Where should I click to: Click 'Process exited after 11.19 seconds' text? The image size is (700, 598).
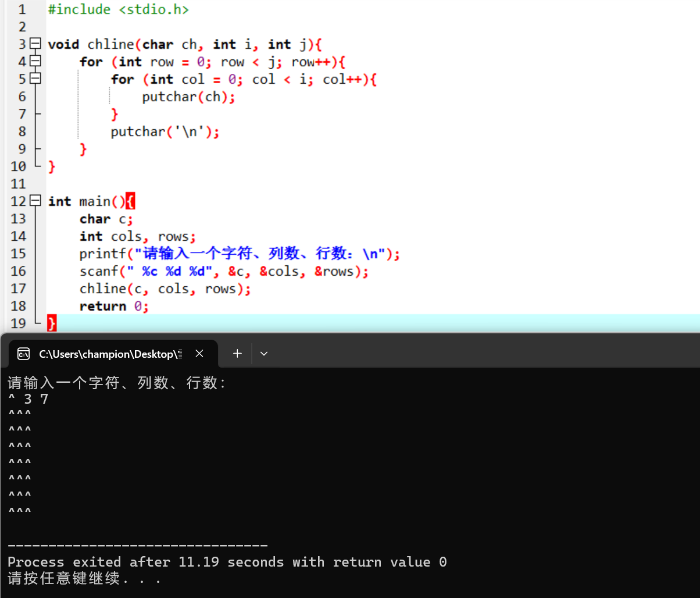pos(145,562)
